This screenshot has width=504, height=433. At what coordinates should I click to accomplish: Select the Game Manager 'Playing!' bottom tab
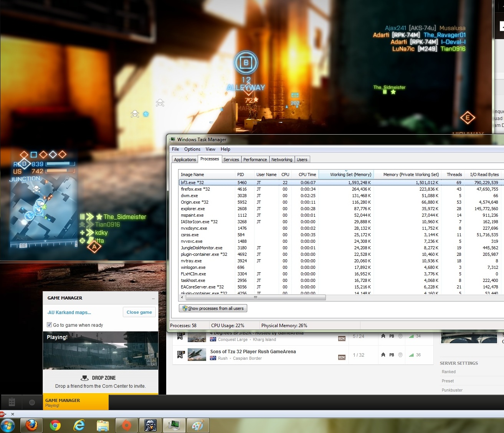coord(76,402)
